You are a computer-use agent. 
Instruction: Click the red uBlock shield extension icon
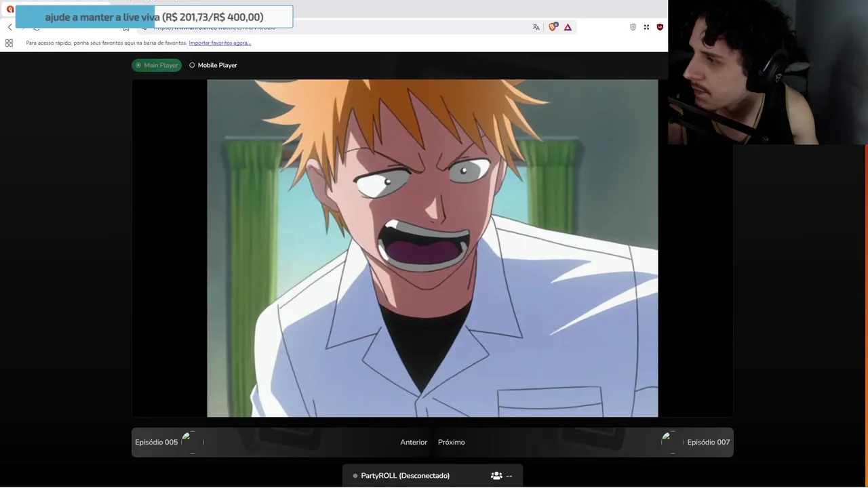point(660,27)
